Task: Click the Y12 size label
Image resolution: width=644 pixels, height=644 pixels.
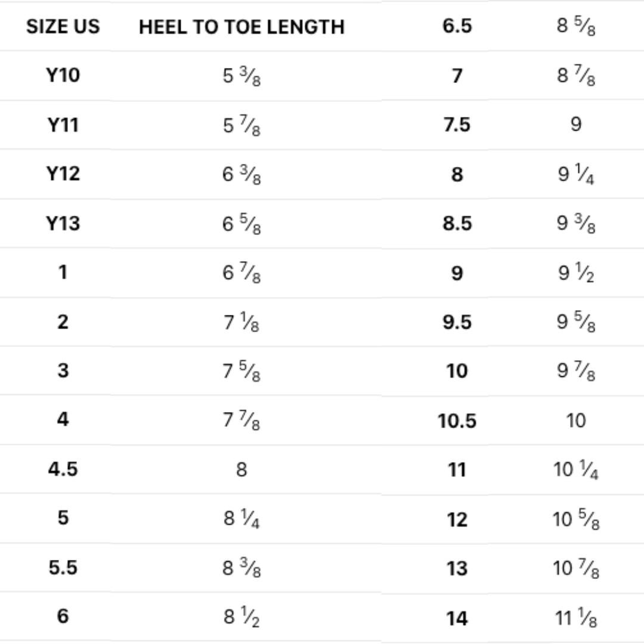Action: tap(63, 174)
